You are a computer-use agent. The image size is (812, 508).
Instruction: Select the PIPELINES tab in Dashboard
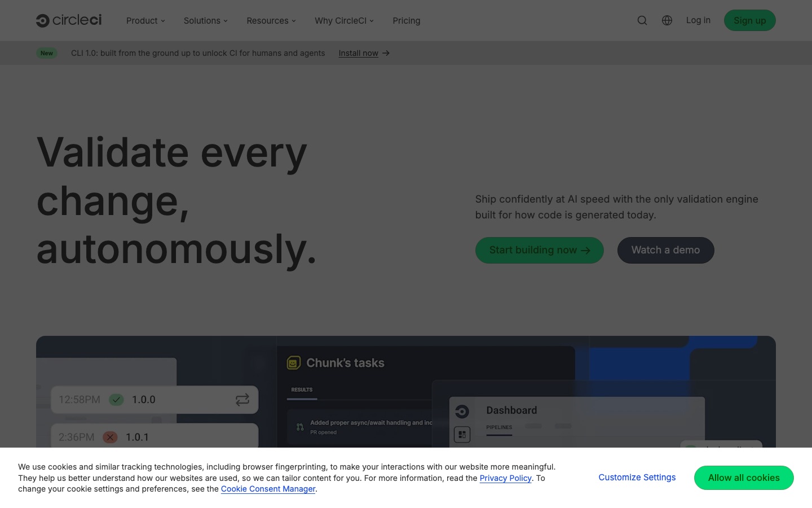[499, 428]
